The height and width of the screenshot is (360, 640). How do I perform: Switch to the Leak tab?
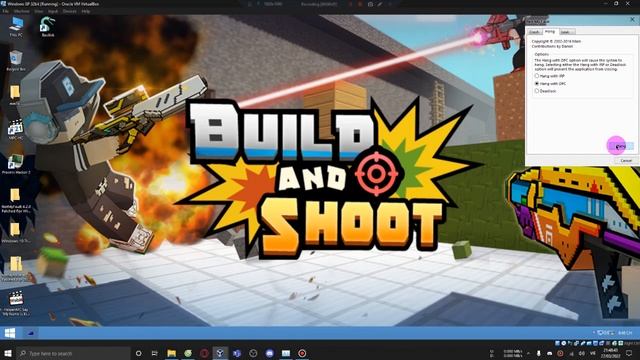point(566,32)
